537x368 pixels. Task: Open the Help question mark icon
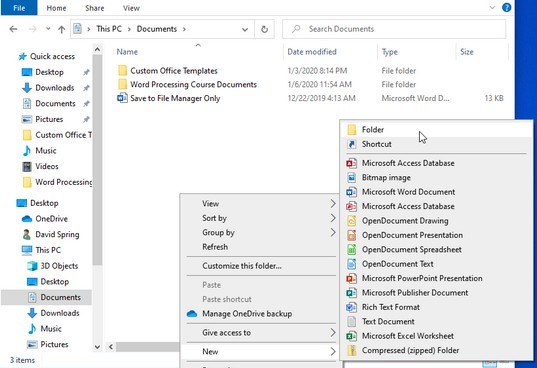507,7
